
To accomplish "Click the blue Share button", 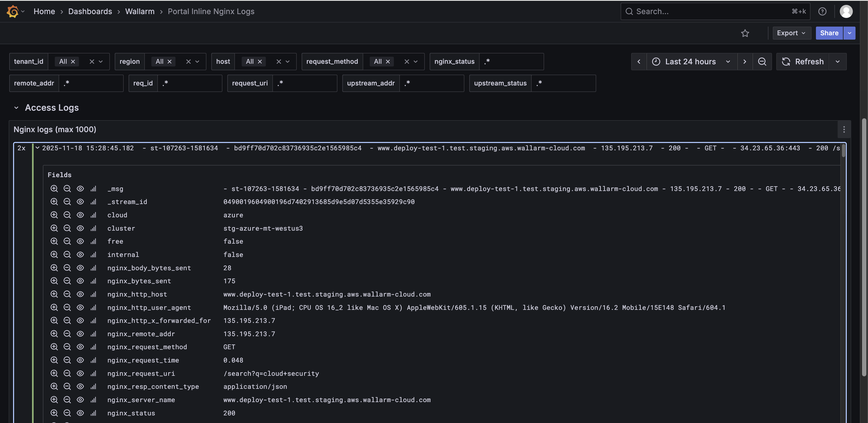I will 829,33.
